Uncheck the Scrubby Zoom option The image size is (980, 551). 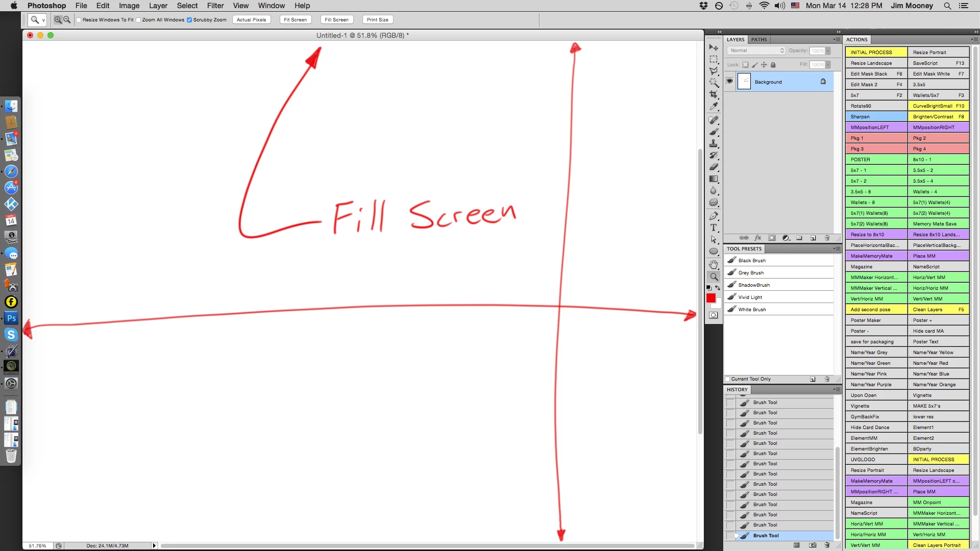click(189, 20)
